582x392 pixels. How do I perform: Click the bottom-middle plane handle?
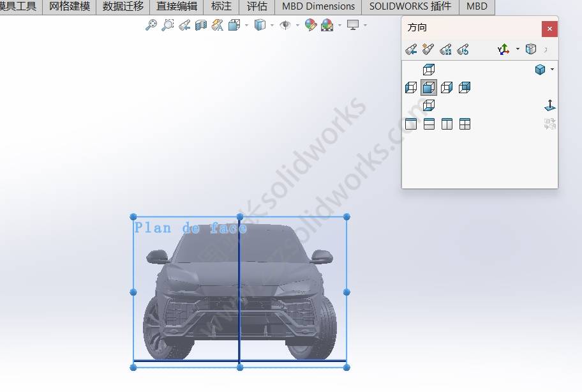click(x=240, y=367)
